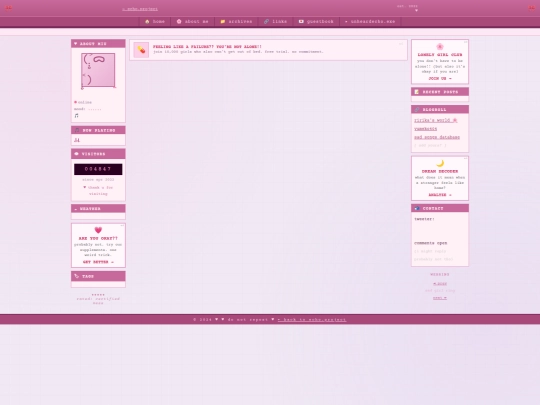
Task: Go to next site in webring
Action: (x=440, y=298)
